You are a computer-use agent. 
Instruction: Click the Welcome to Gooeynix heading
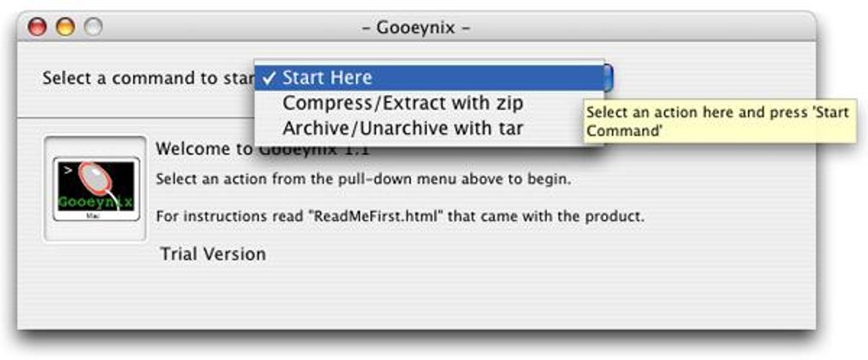pyautogui.click(x=204, y=150)
